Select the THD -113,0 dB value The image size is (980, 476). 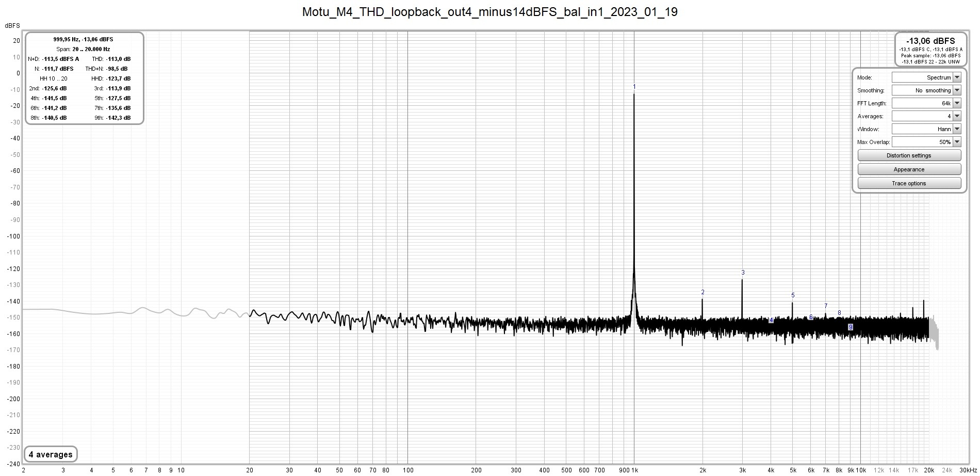(118, 59)
